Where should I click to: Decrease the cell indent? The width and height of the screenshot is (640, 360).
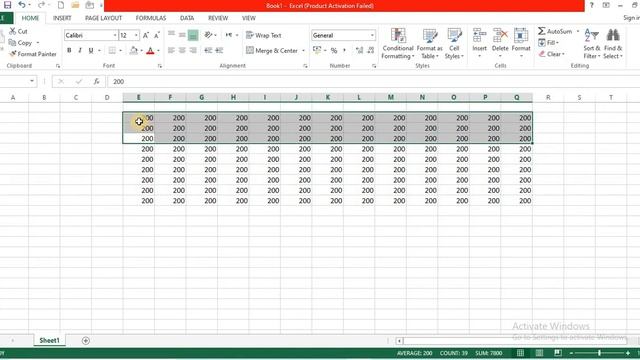[208, 50]
